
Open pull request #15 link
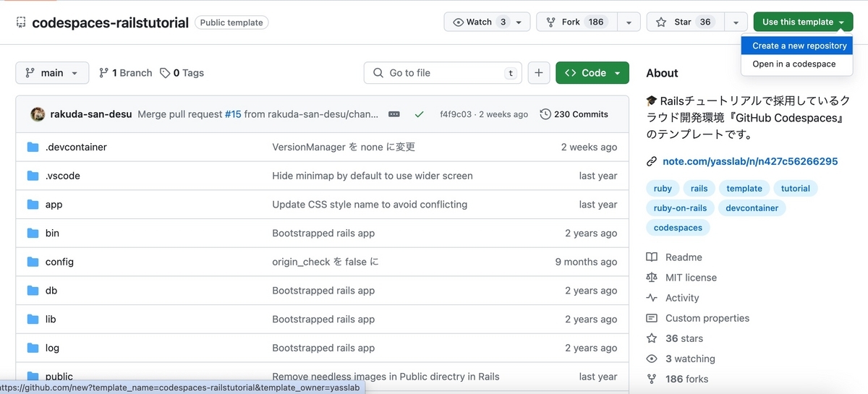233,114
